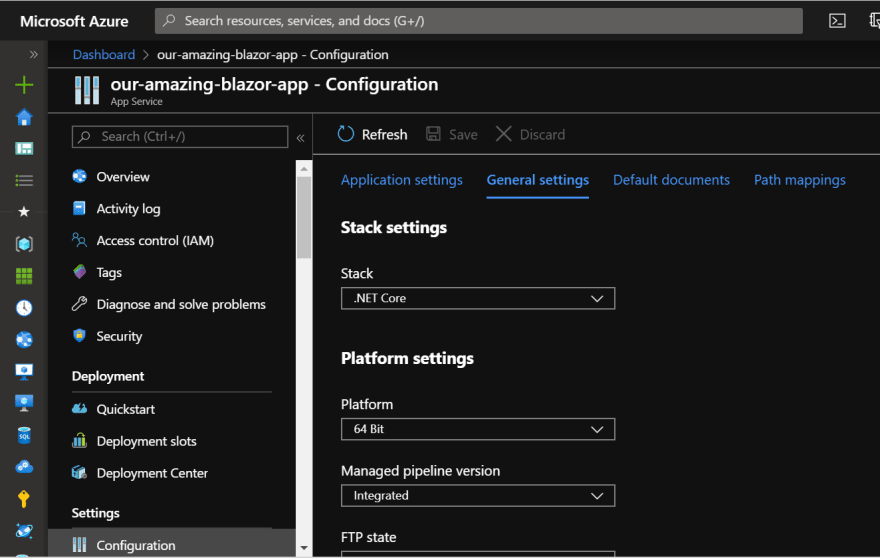
Task: Click the Save button
Action: (x=452, y=135)
